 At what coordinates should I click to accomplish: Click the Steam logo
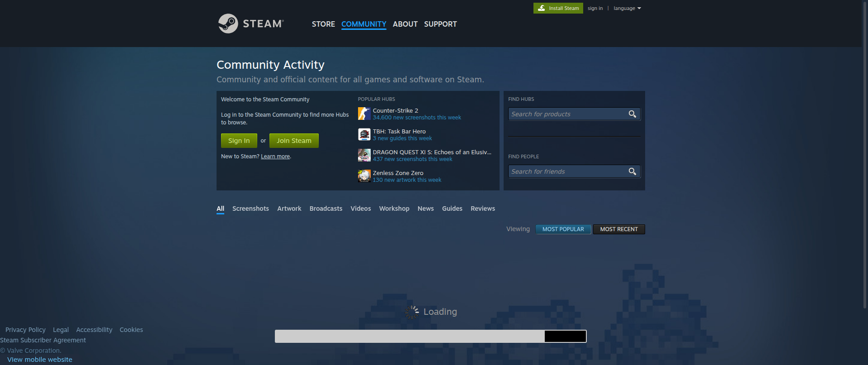click(251, 24)
